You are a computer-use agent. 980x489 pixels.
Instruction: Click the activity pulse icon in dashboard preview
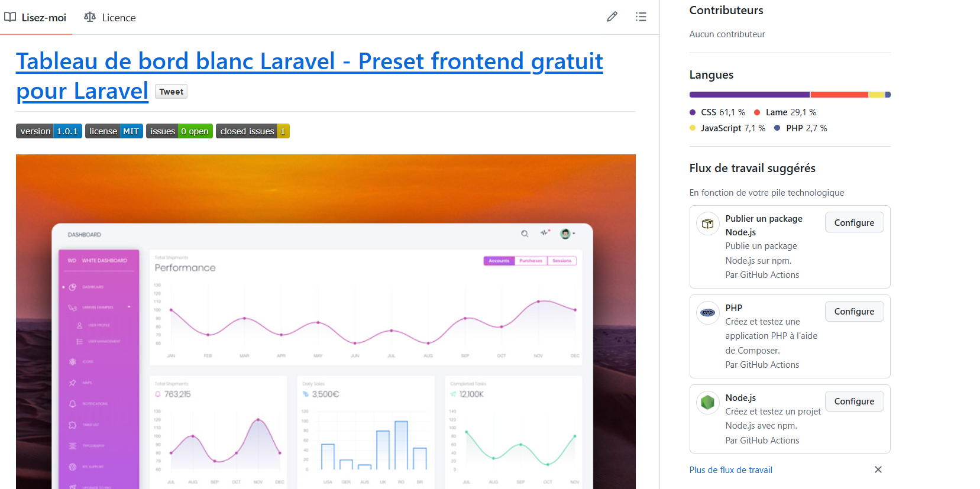[x=545, y=233]
